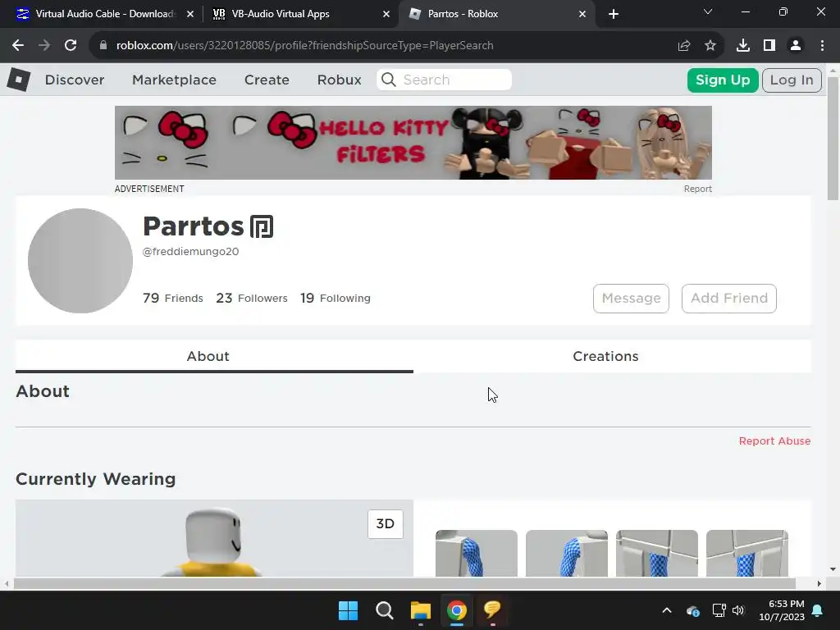Click the Report Abuse link
This screenshot has width=840, height=630.
click(774, 441)
